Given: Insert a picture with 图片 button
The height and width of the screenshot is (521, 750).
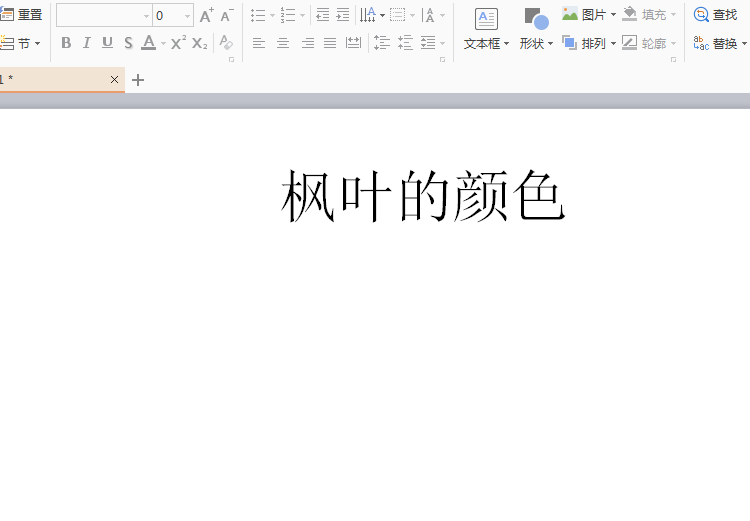Looking at the screenshot, I should (589, 15).
